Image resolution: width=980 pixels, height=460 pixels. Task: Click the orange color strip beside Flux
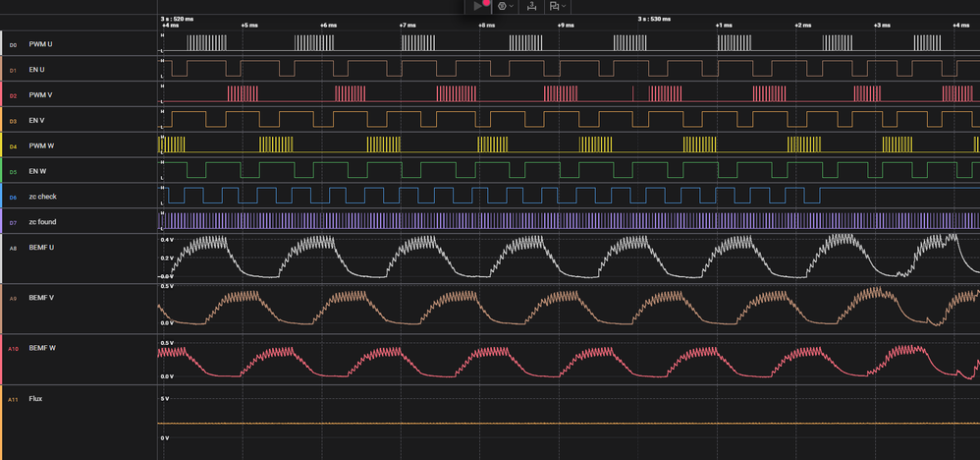[x=1, y=423]
